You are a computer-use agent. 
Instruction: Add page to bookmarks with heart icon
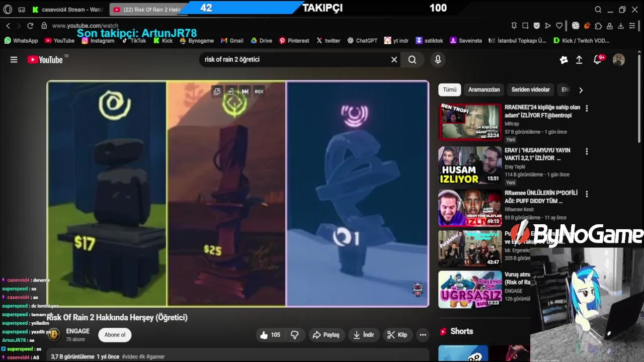pos(559,26)
